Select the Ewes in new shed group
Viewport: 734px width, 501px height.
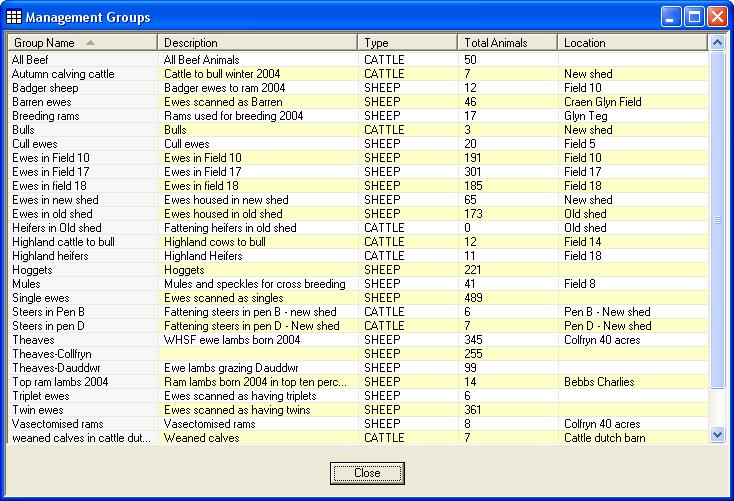55,200
